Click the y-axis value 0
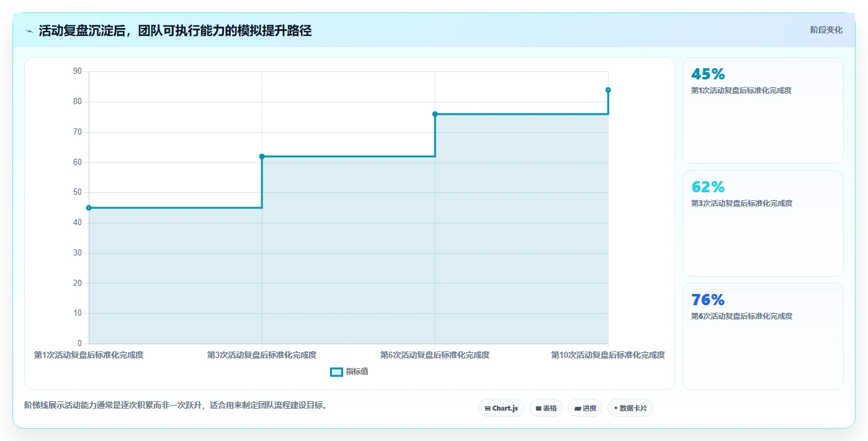Image resolution: width=868 pixels, height=441 pixels. click(79, 344)
